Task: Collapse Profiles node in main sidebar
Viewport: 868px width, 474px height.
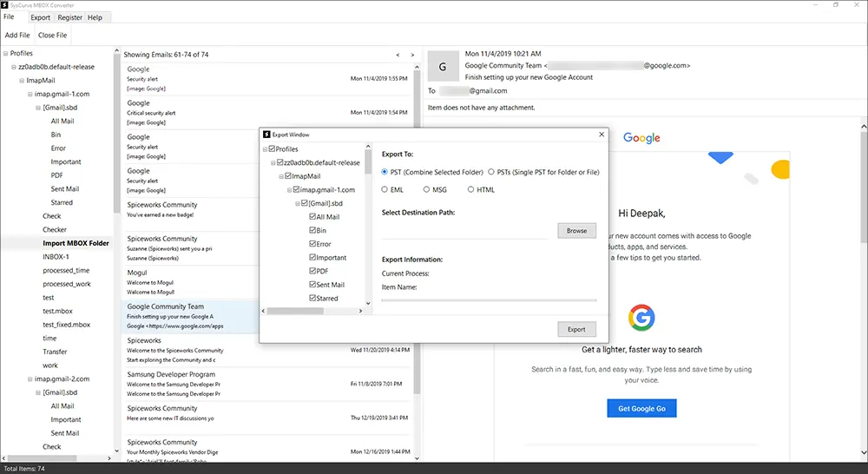Action: 5,54
